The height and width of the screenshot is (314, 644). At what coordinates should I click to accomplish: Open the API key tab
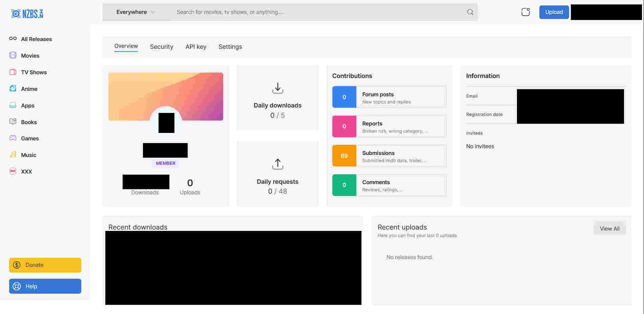[196, 47]
